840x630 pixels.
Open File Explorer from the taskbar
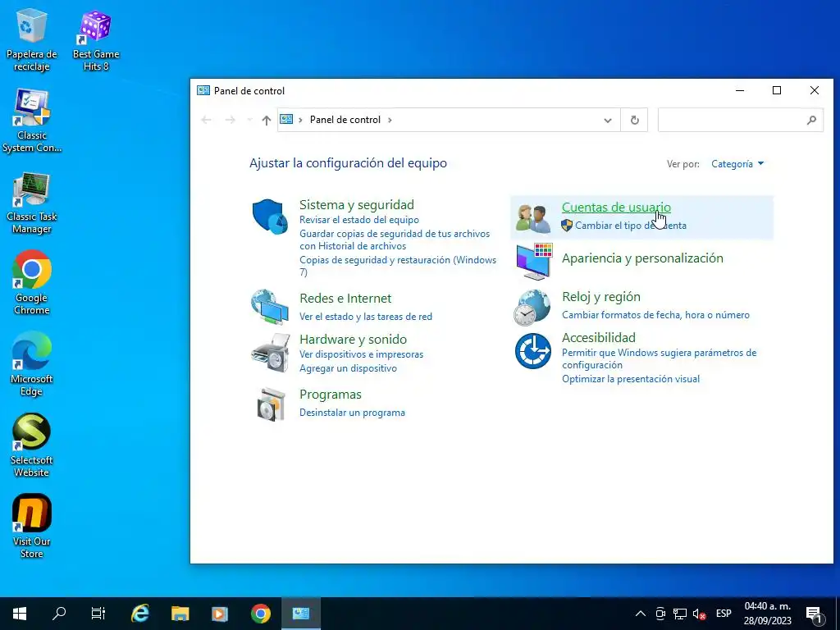pos(180,614)
